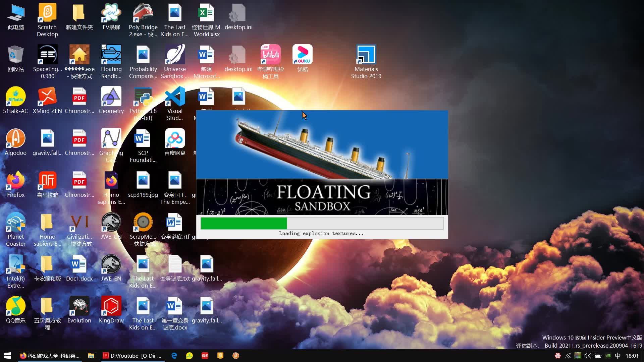Launch the JWE-CN game icon

pyautogui.click(x=111, y=226)
